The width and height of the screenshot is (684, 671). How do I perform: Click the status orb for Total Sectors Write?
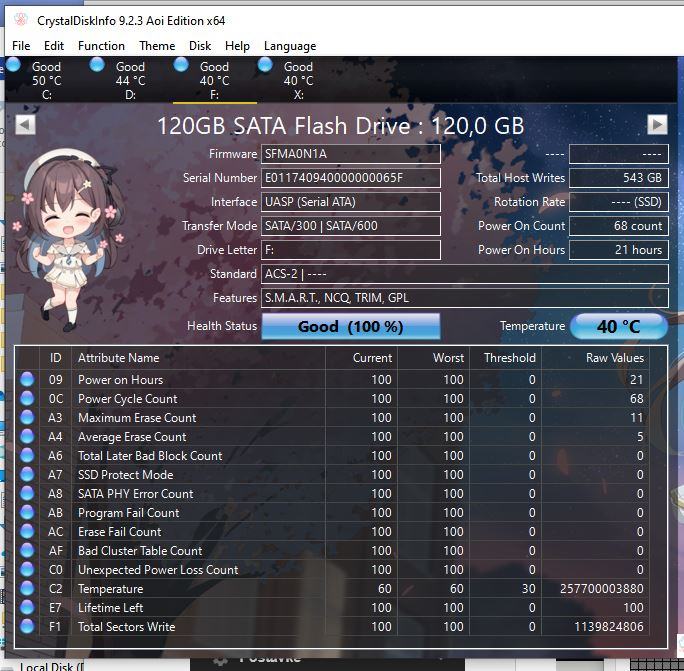pyautogui.click(x=27, y=626)
